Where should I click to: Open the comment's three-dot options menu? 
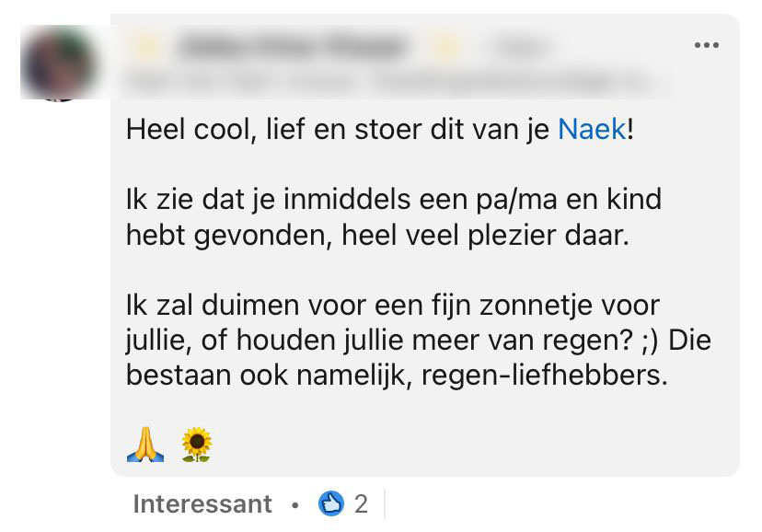(706, 45)
